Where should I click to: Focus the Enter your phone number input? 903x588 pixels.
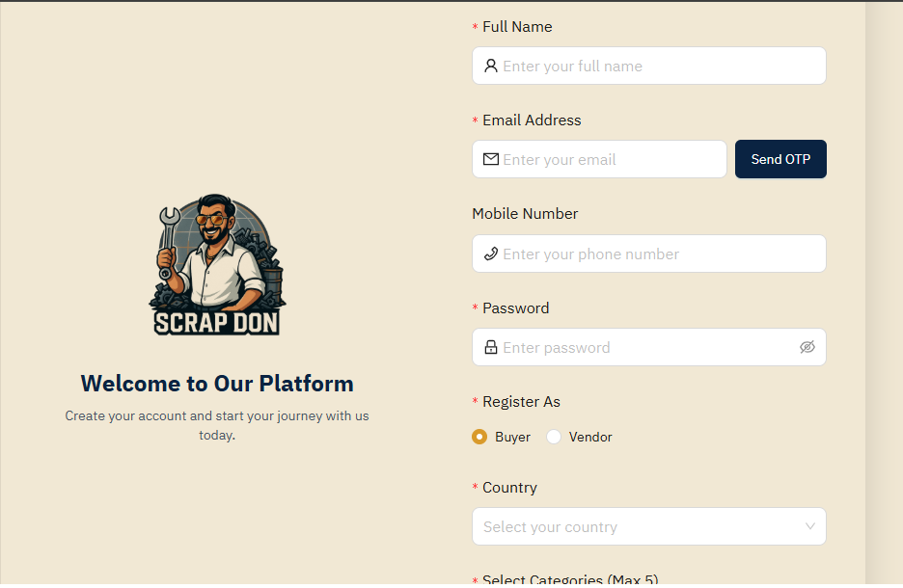click(x=656, y=254)
